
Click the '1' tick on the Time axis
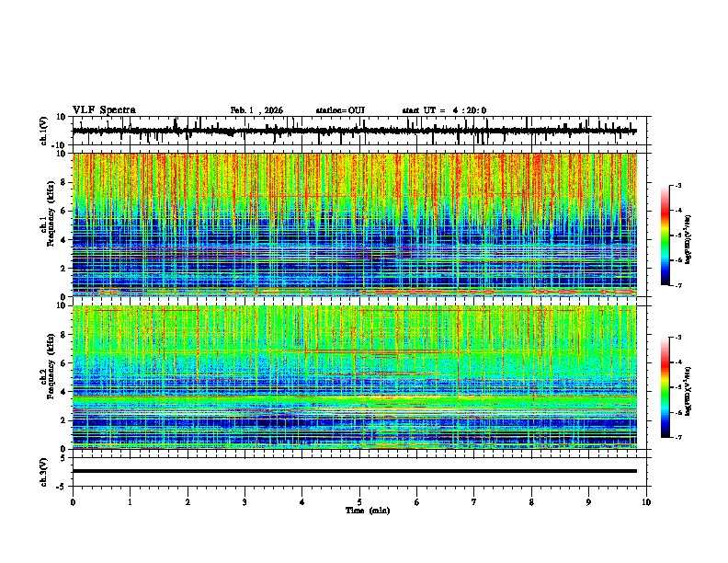click(130, 502)
